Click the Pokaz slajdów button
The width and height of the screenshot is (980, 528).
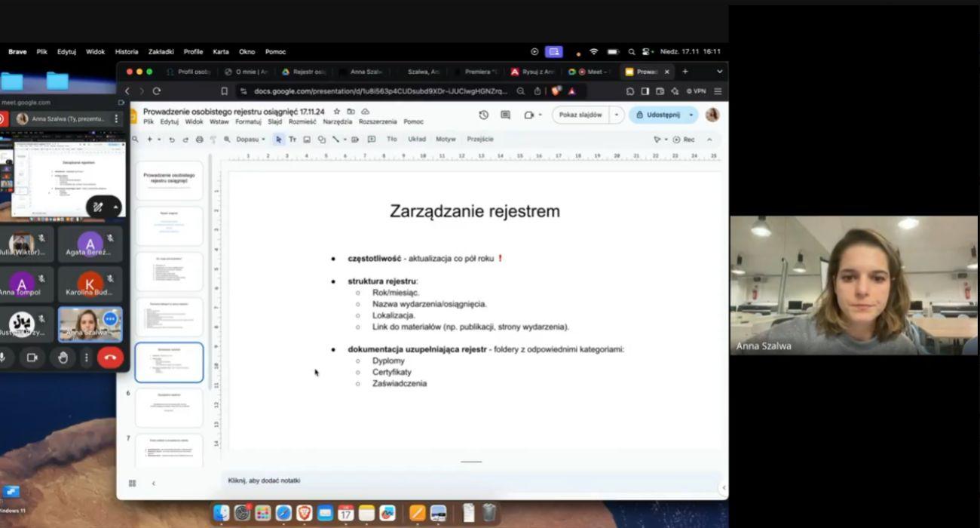point(580,115)
